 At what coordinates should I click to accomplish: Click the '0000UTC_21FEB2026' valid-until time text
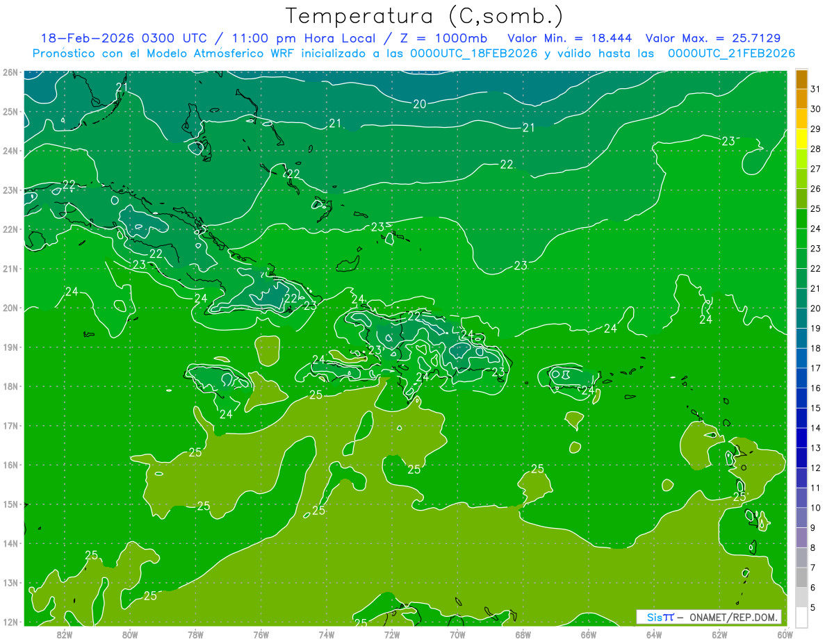(731, 53)
